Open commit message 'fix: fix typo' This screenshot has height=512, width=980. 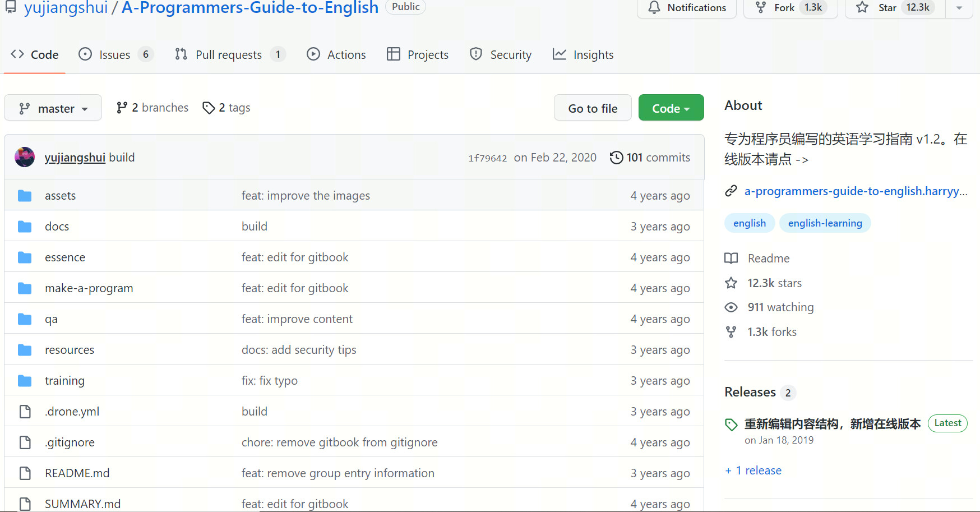tap(270, 381)
